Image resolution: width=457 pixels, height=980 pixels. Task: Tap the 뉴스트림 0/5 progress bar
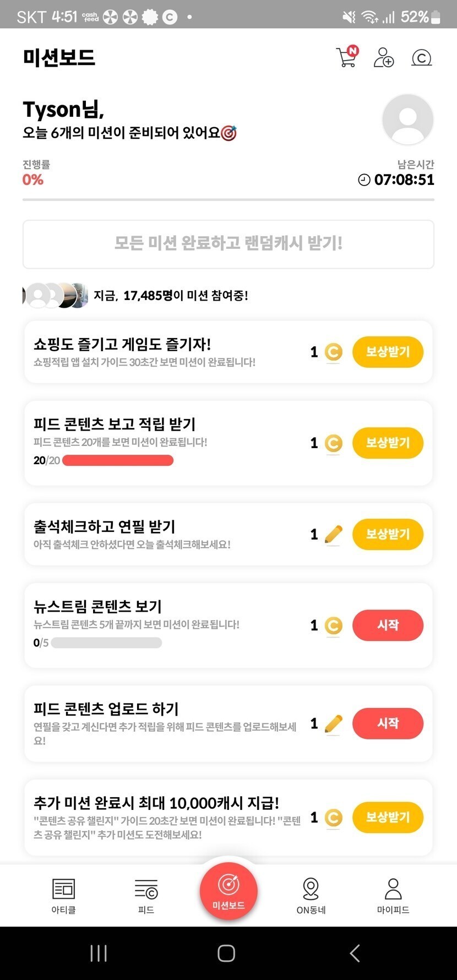tap(106, 643)
